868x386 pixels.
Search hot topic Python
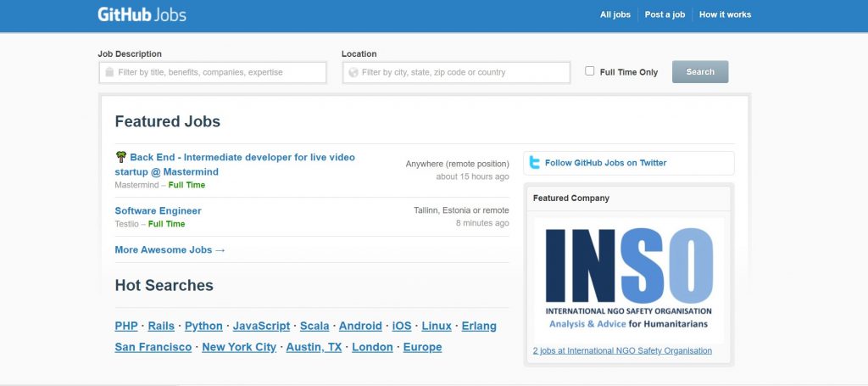[x=203, y=326]
